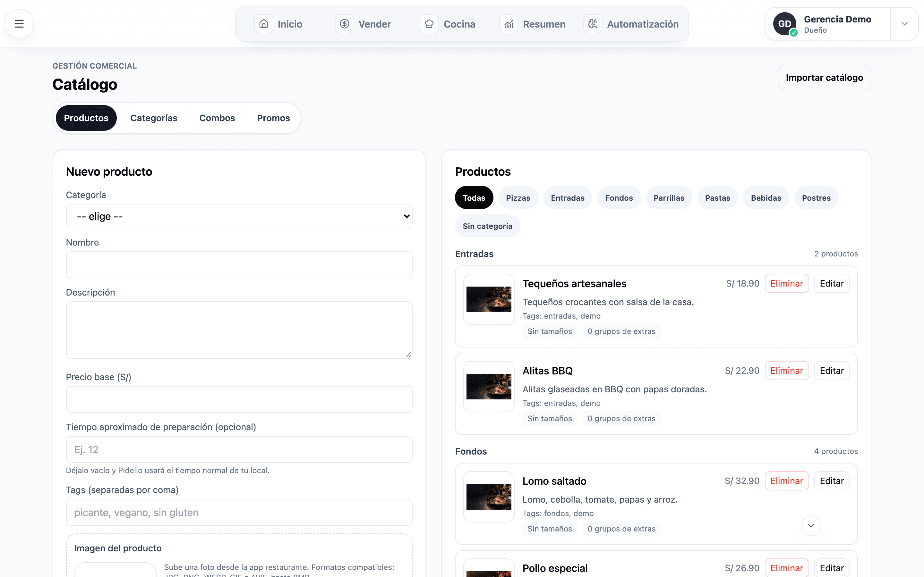This screenshot has height=577, width=924.
Task: Click the Inicio home icon
Action: pos(263,24)
